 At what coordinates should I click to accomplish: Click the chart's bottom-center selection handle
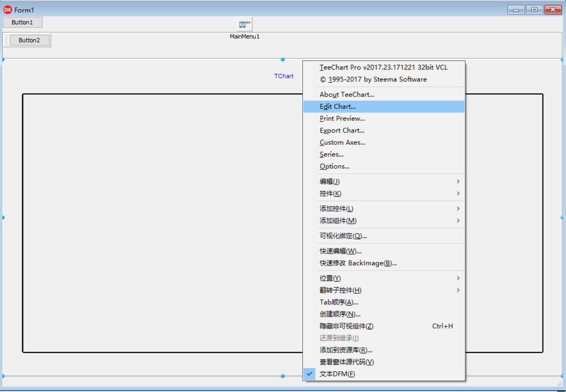[282, 376]
